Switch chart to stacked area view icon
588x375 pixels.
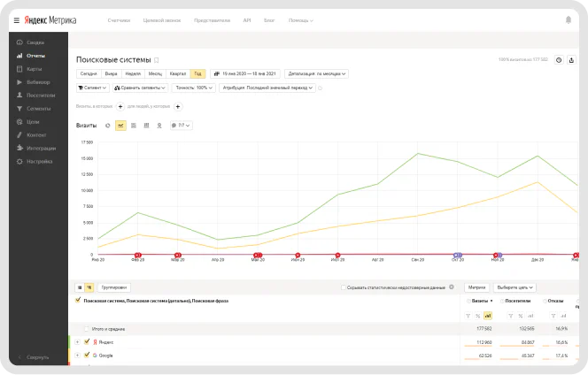134,126
